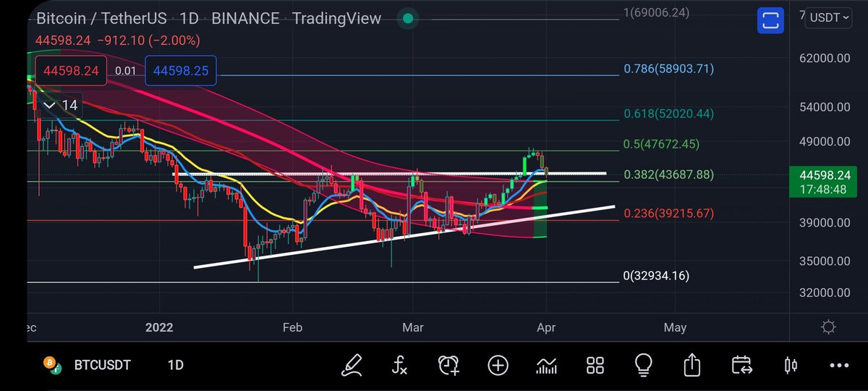Select the 0.786(58903.71) Fibonacci label
This screenshot has height=391, width=868.
668,70
